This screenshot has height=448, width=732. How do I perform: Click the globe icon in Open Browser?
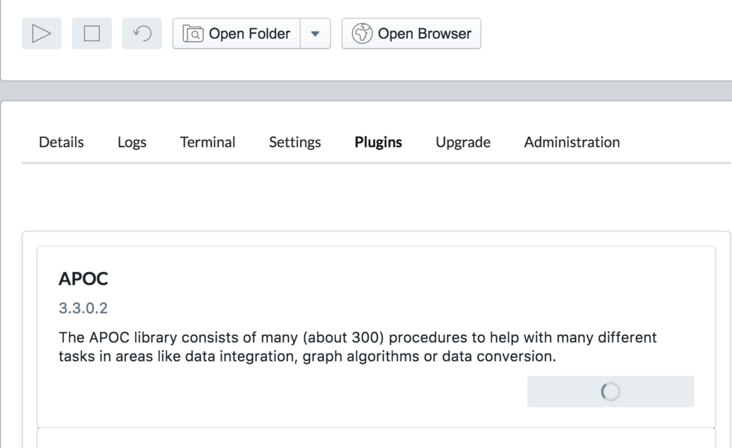click(x=362, y=33)
